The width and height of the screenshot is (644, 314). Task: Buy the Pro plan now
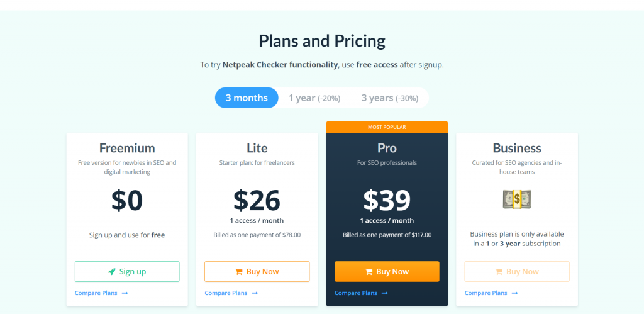pyautogui.click(x=387, y=272)
